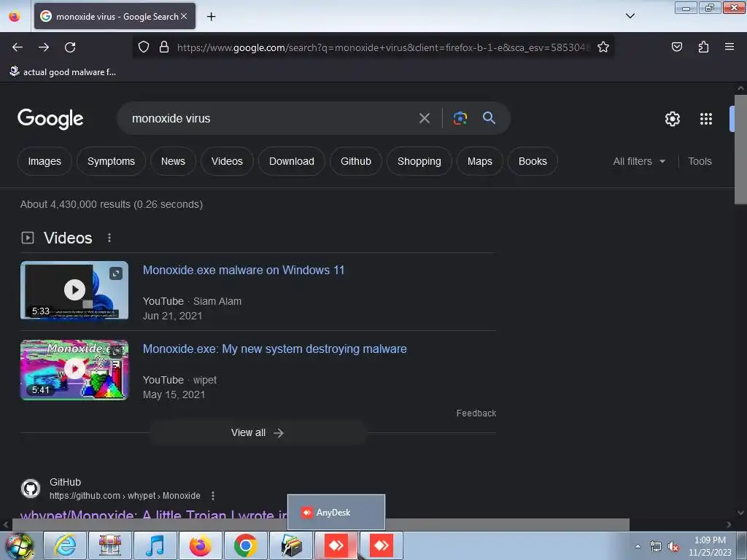Switch to News results
This screenshot has width=747, height=560.
173,161
